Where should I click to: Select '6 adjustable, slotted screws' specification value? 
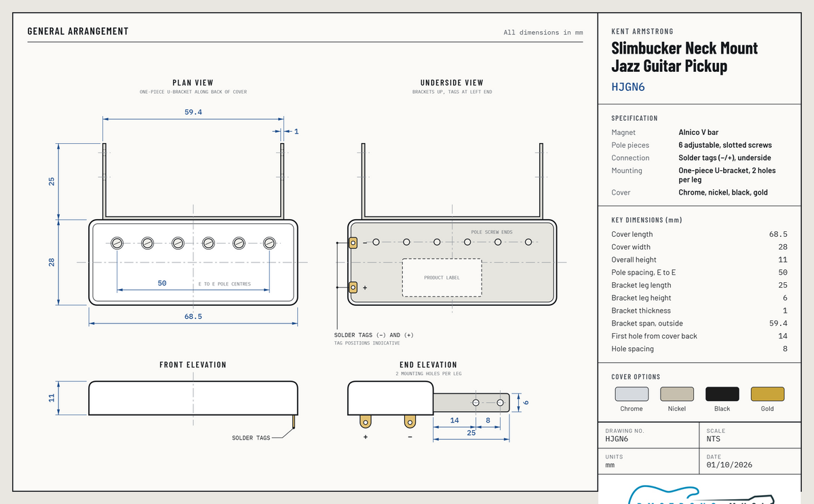click(x=725, y=145)
